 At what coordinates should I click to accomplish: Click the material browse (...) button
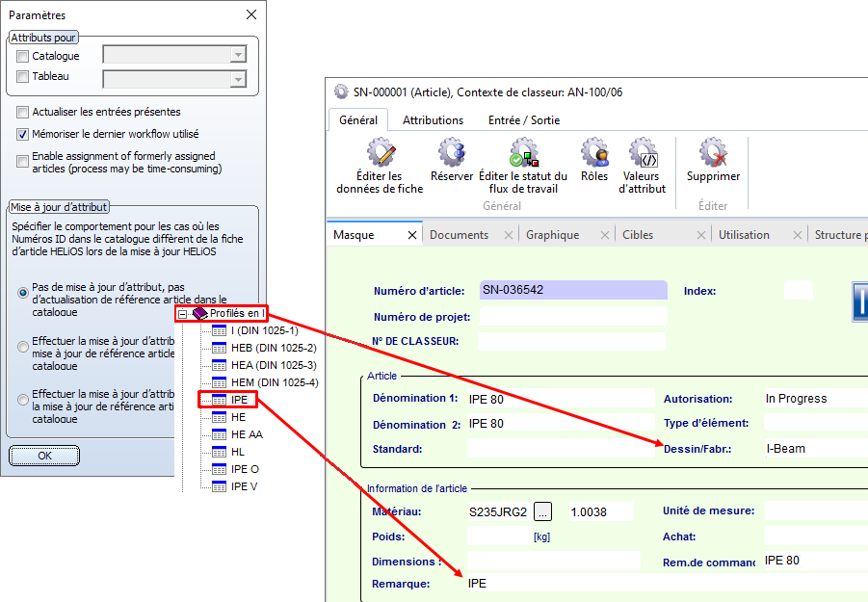(542, 511)
